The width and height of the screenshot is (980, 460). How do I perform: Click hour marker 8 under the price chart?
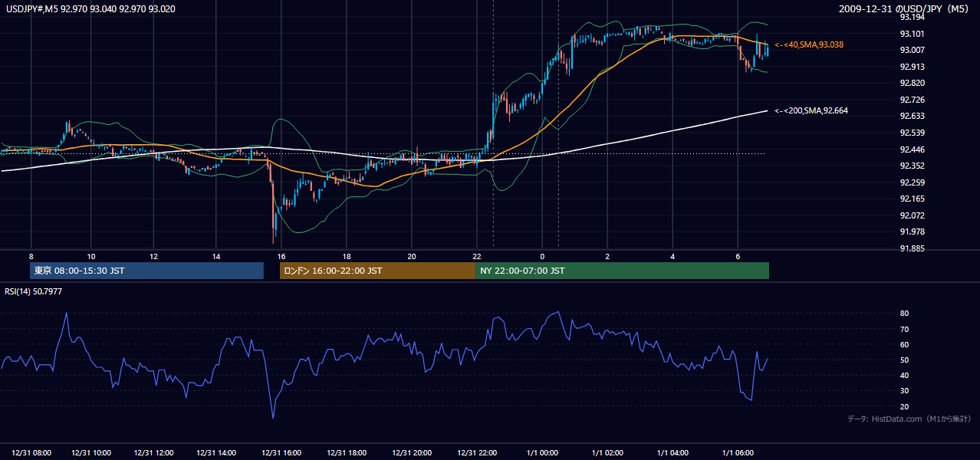pos(31,256)
